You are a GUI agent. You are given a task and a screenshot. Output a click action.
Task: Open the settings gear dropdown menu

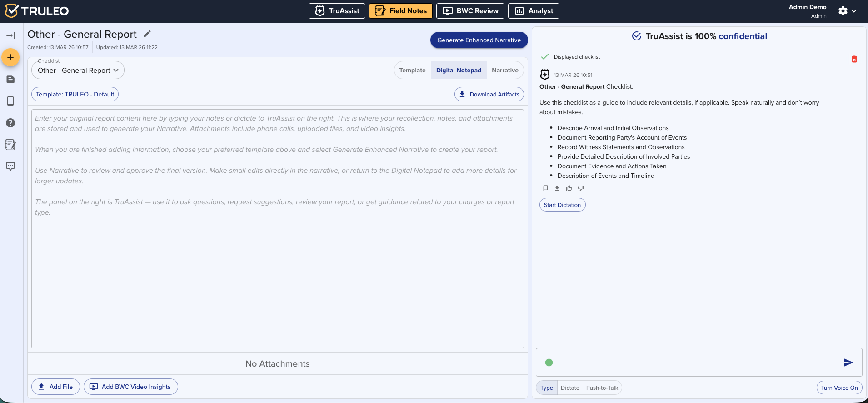point(847,11)
